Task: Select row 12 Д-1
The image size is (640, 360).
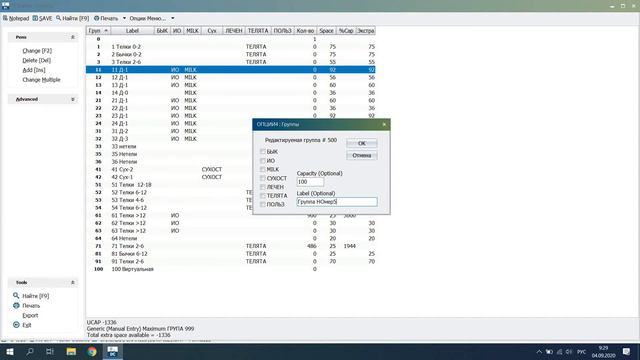Action: [230, 77]
